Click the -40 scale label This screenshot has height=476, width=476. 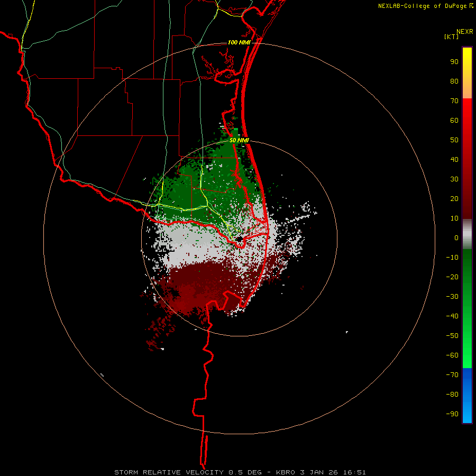[x=452, y=316]
